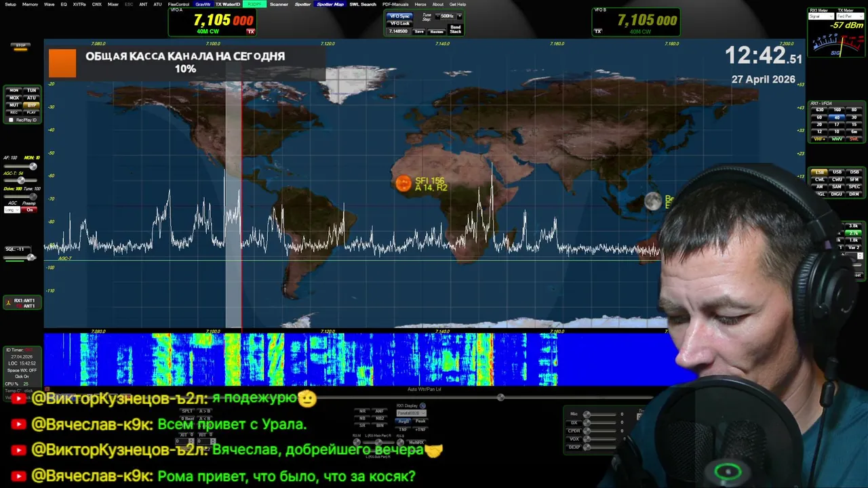Open the AGC Long dropdown
The image size is (868, 488).
(x=12, y=209)
